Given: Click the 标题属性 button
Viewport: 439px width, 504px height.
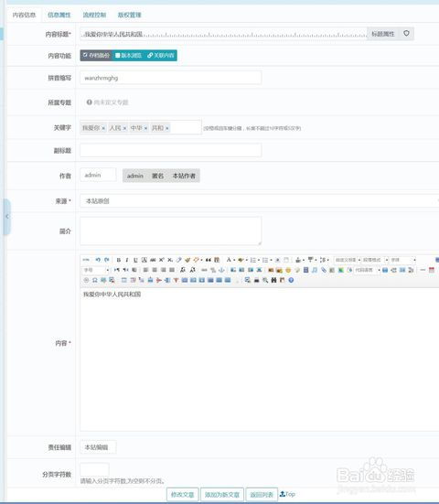Looking at the screenshot, I should coord(383,34).
